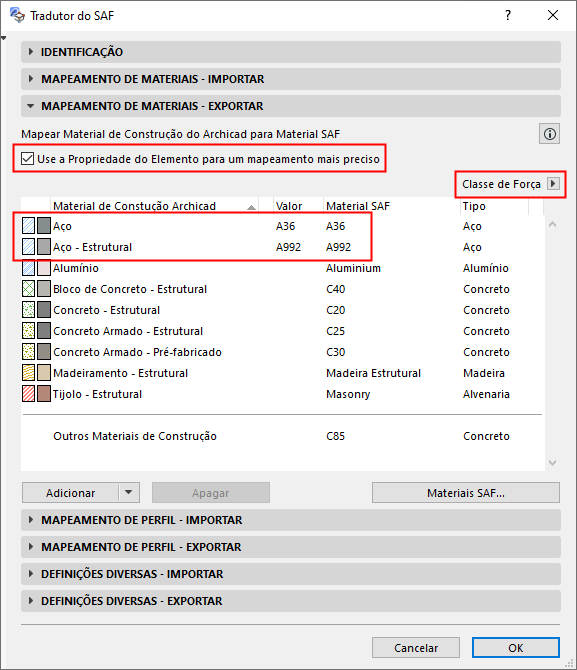Image resolution: width=577 pixels, height=670 pixels.
Task: Click color swatch for Bloco de Concreto - Estrutural
Action: click(x=44, y=288)
